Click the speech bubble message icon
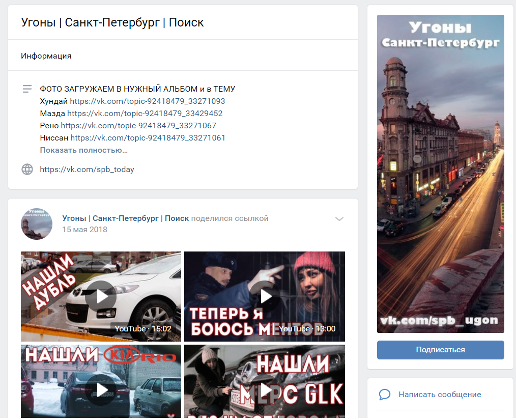The height and width of the screenshot is (420, 516). (x=384, y=395)
